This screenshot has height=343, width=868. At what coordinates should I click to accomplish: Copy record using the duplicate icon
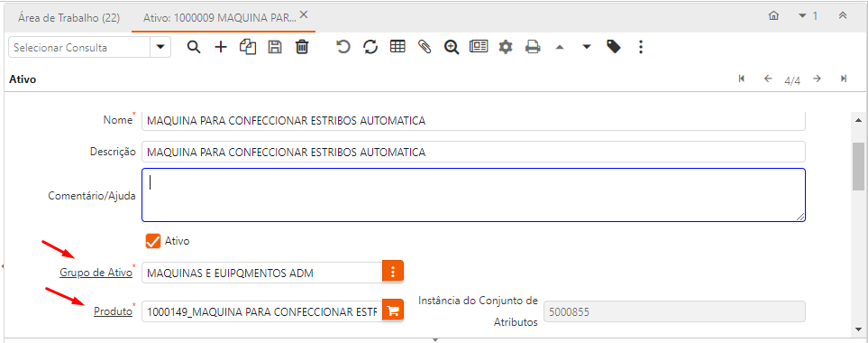[248, 47]
